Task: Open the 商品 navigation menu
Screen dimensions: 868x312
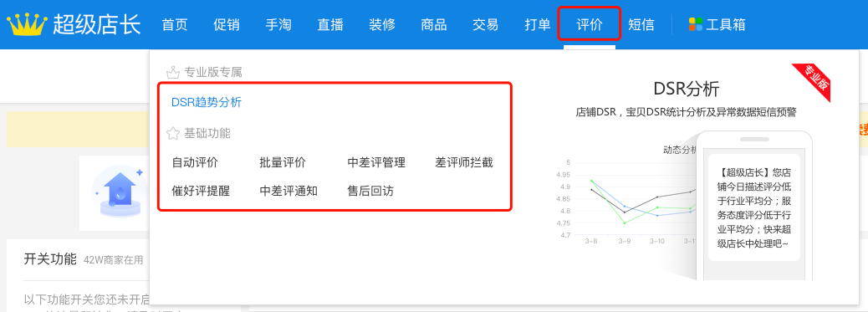Action: (433, 24)
